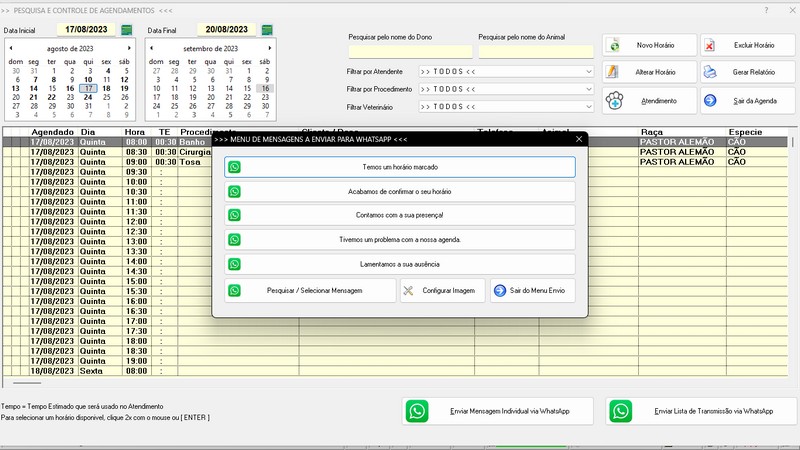
Task: Click Enviar Lista de Transmissão via WhatsApp
Action: pyautogui.click(x=701, y=411)
